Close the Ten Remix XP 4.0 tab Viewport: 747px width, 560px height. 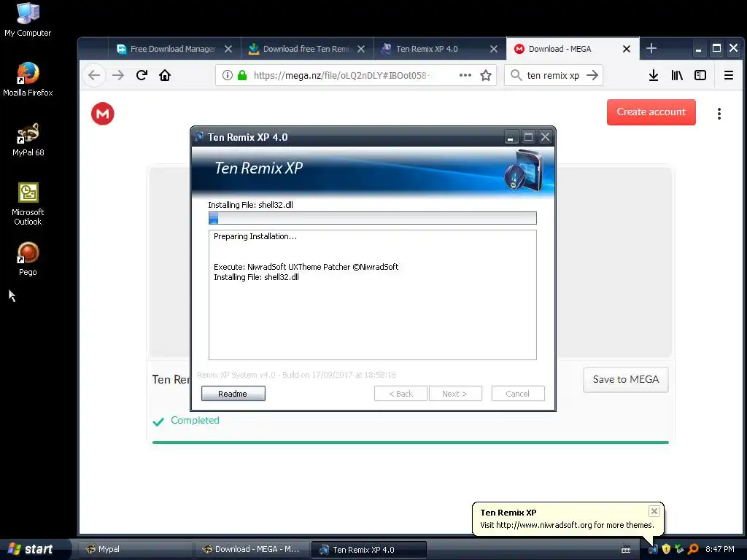pyautogui.click(x=494, y=49)
